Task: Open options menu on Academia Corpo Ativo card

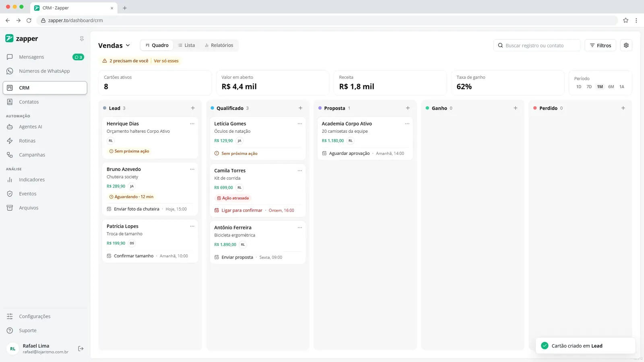Action: pyautogui.click(x=407, y=124)
